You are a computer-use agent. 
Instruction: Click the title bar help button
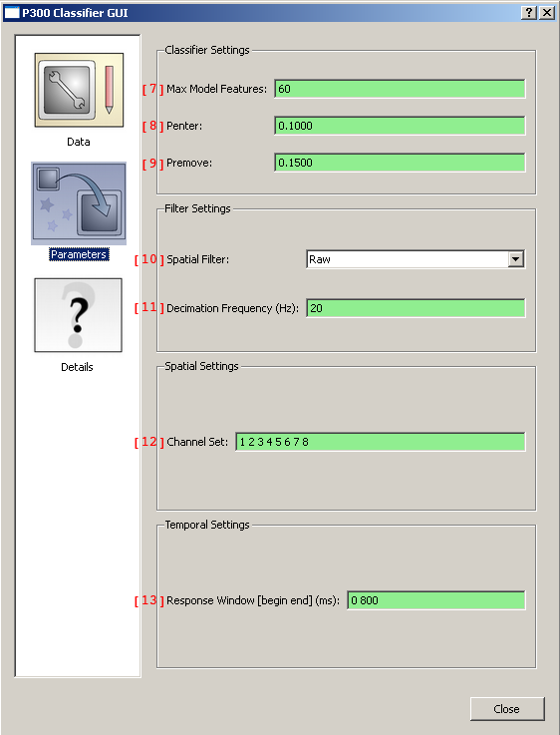coord(529,13)
